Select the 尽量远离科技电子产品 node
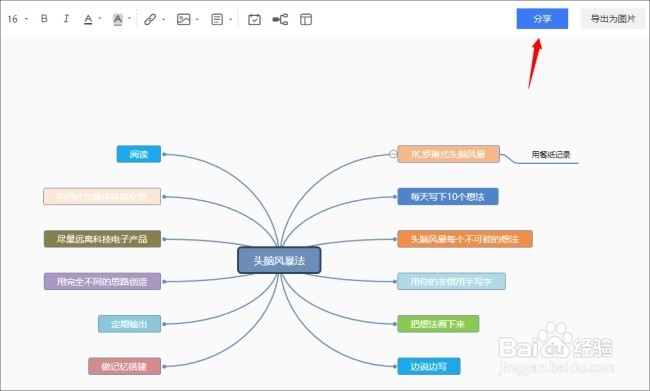This screenshot has width=650, height=391. [x=102, y=239]
